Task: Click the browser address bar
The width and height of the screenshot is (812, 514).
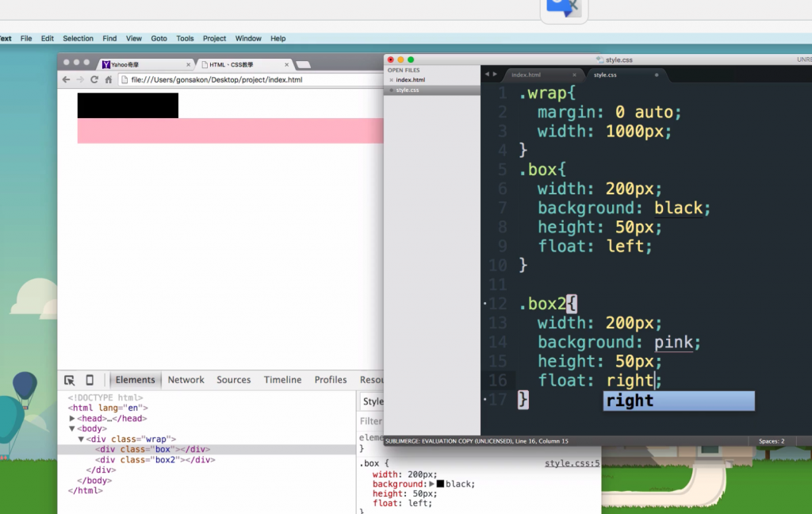Action: point(251,80)
